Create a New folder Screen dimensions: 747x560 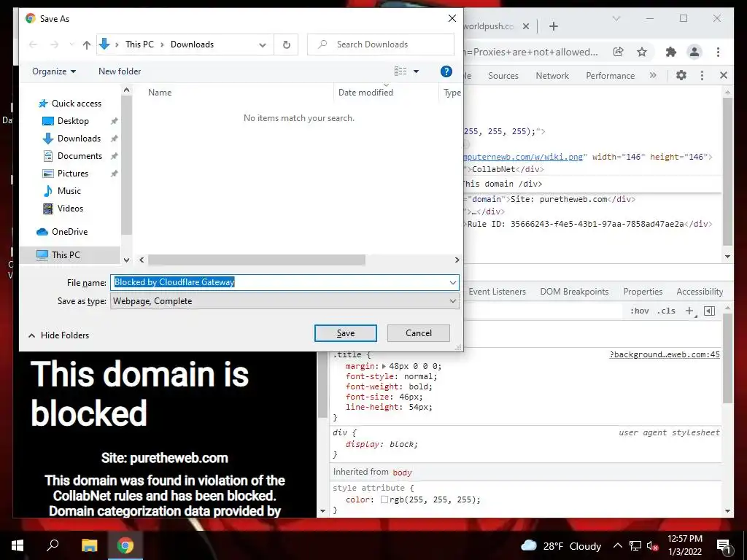click(120, 71)
